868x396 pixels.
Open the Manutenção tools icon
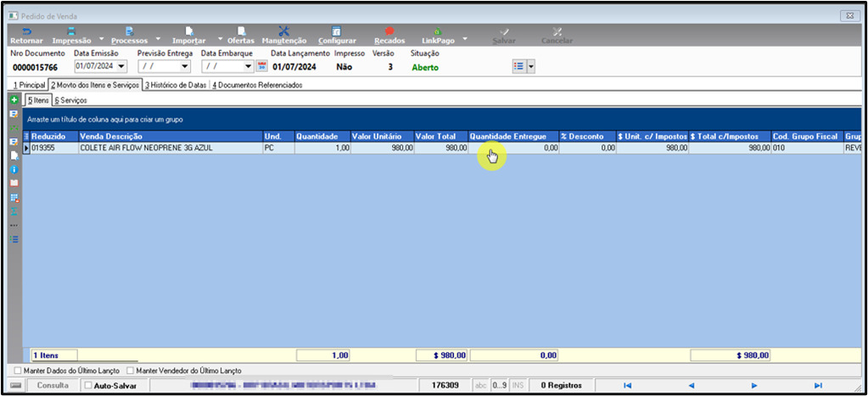tap(284, 36)
